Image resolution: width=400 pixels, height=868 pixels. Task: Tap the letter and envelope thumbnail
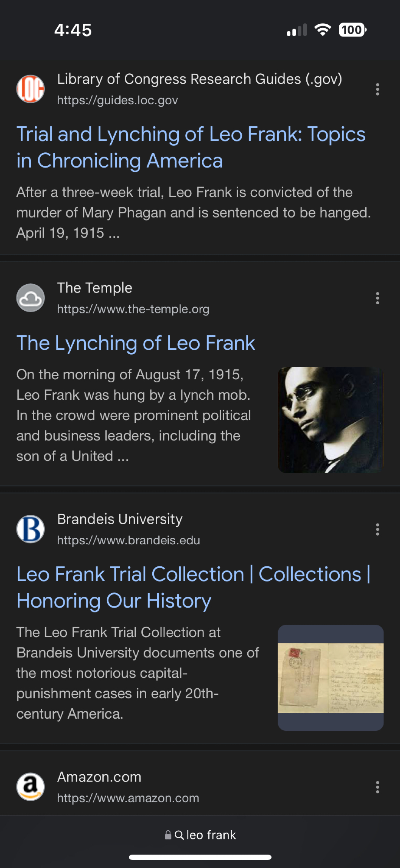click(331, 677)
